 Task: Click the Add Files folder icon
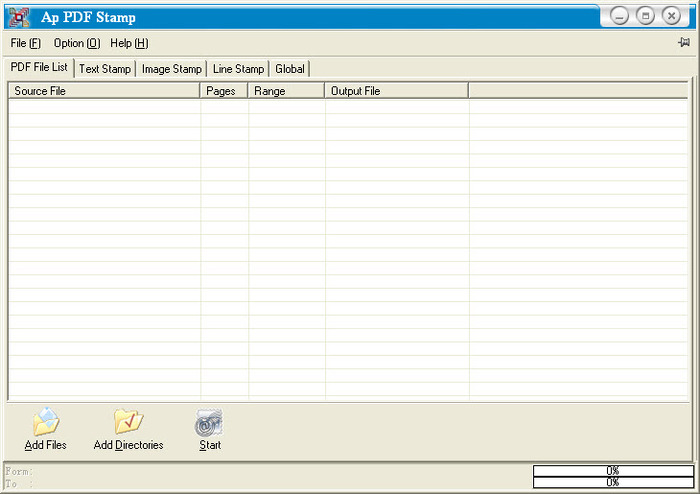tap(46, 421)
